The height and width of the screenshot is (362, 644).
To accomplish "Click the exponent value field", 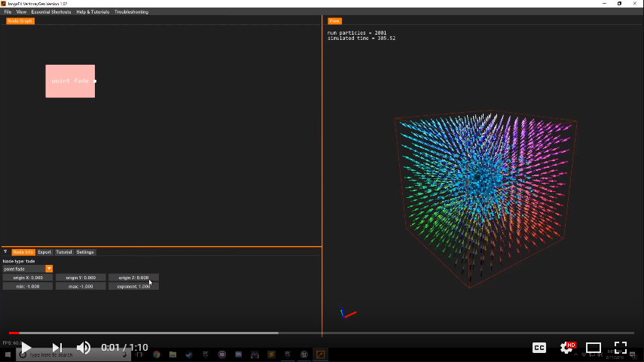I will [133, 287].
